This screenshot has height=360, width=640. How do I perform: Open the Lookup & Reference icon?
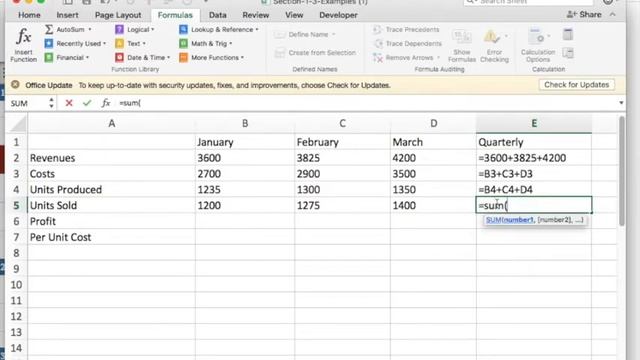183,29
